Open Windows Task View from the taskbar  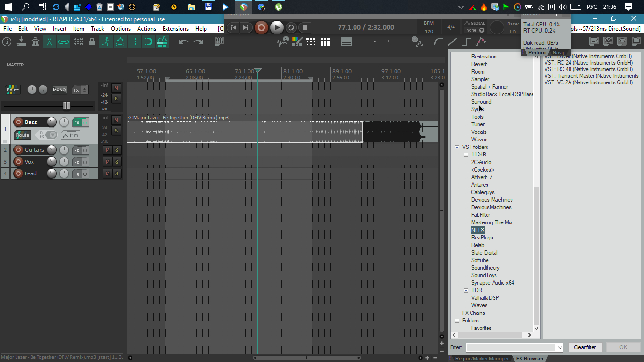42,7
